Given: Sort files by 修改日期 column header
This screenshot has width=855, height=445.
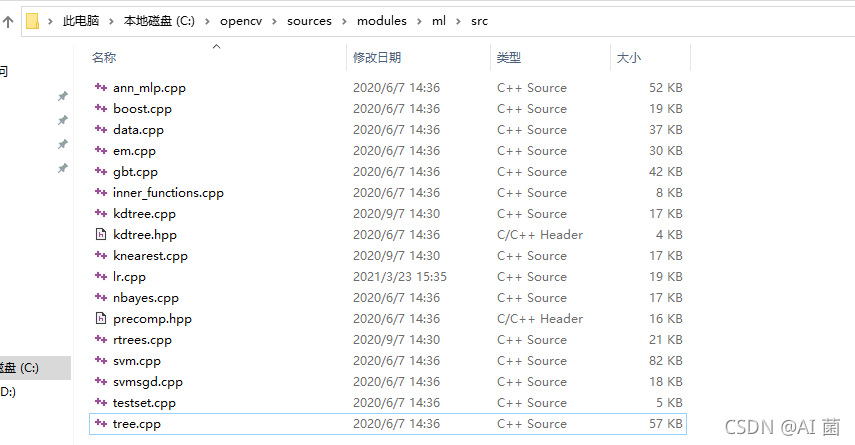Looking at the screenshot, I should pos(377,57).
